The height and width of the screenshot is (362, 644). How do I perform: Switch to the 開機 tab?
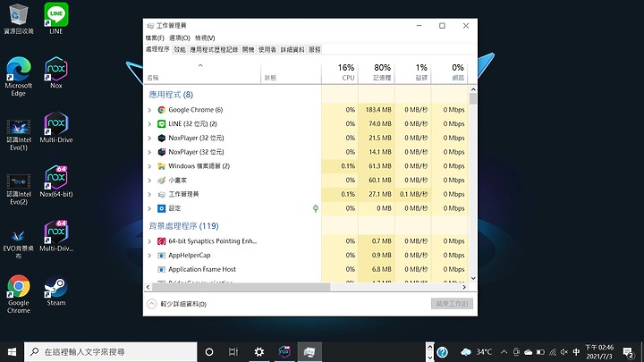pyautogui.click(x=248, y=50)
